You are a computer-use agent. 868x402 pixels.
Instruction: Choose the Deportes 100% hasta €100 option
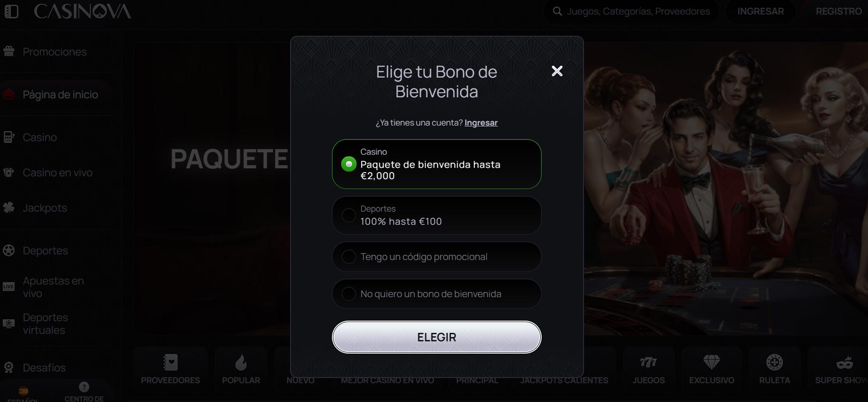pos(437,215)
